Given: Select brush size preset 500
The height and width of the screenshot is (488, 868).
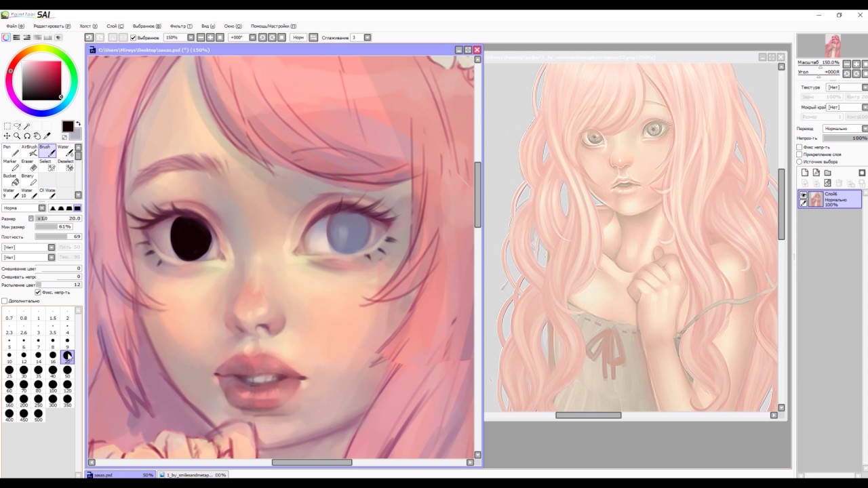Looking at the screenshot, I should (38, 415).
